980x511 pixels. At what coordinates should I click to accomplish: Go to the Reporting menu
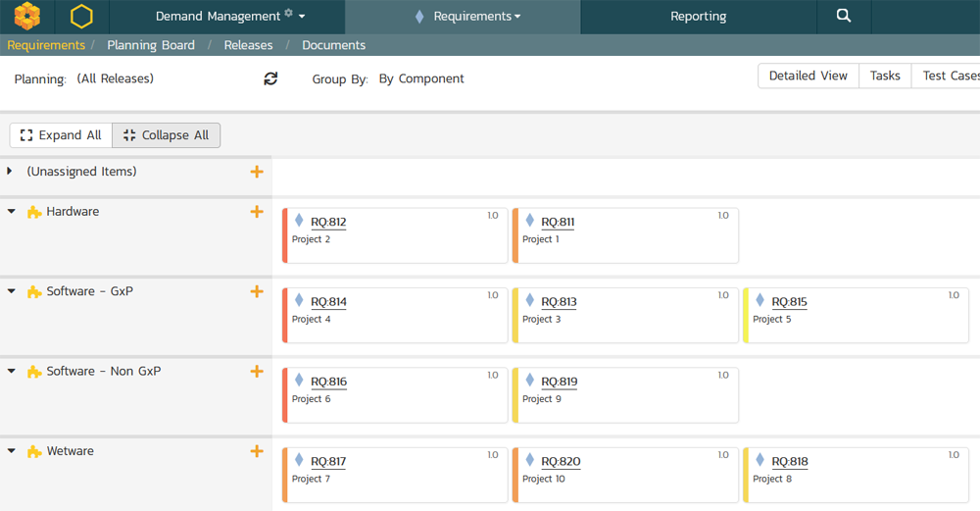pos(698,17)
